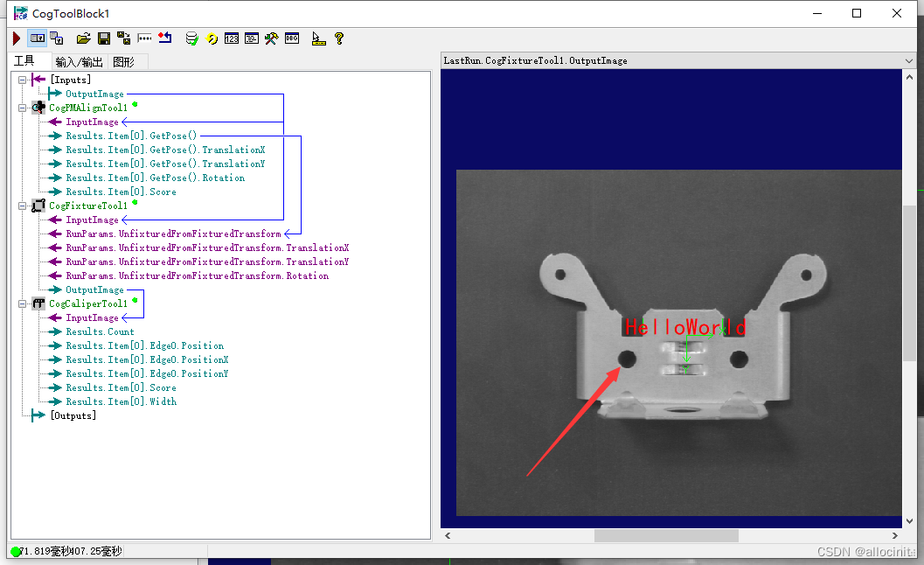Screen dimensions: 924x565
Task: Select UnfixturedFromFixturedTransform.TranslationY row
Action: click(x=207, y=262)
